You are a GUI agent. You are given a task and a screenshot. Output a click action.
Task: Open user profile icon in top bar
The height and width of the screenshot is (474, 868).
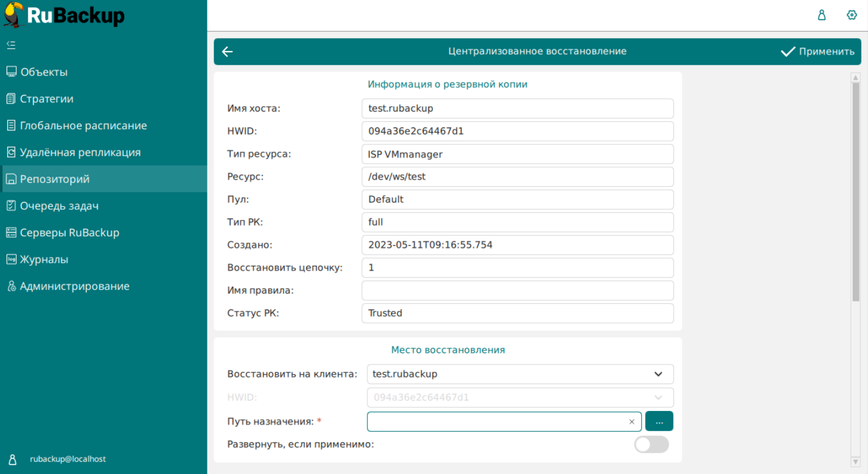pos(822,15)
